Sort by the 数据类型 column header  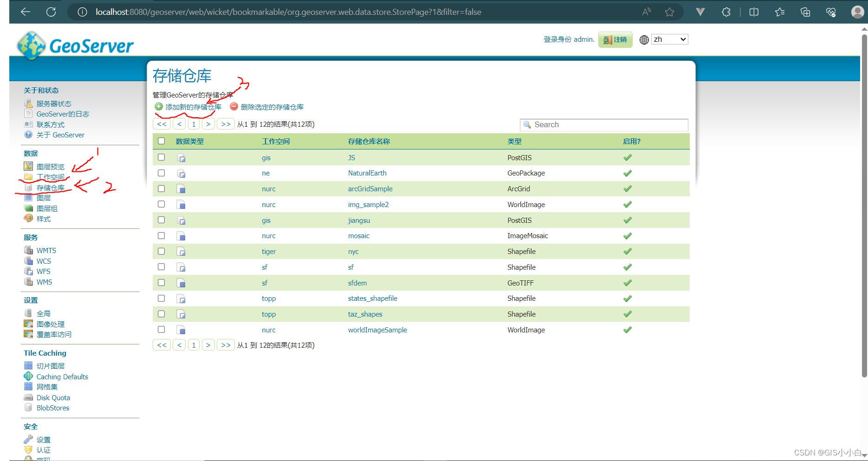189,142
